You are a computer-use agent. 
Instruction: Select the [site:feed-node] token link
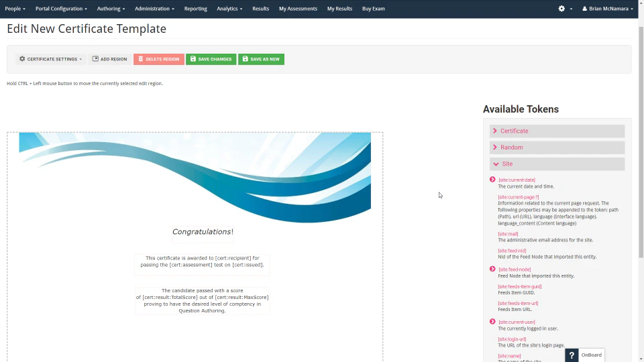coord(515,269)
